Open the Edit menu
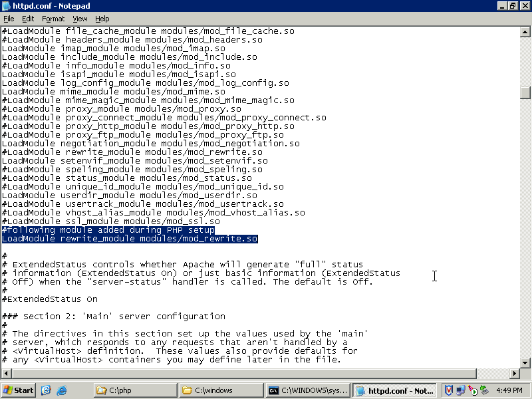This screenshot has width=532, height=399. (28, 19)
